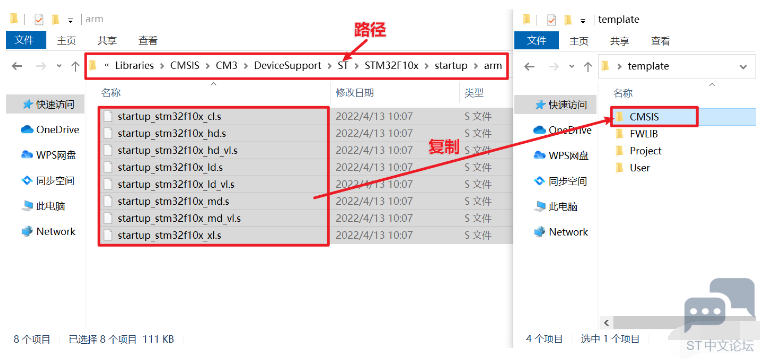Select Network in template window sidebar
The width and height of the screenshot is (763, 361).
coord(561,232)
